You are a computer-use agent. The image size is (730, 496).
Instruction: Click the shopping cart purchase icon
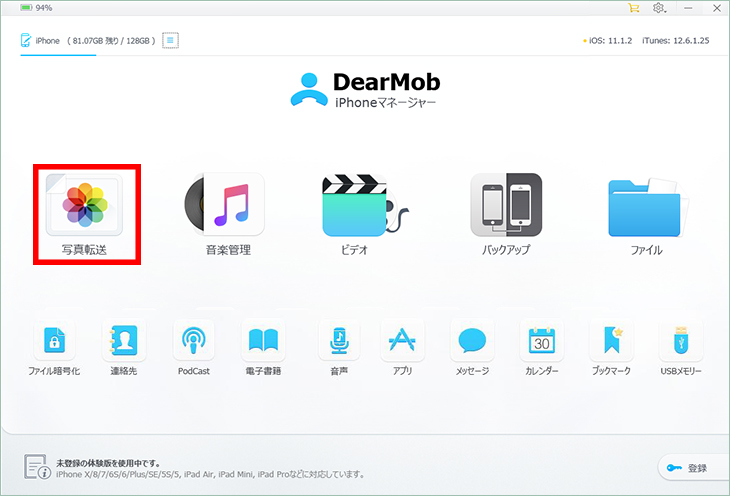634,8
